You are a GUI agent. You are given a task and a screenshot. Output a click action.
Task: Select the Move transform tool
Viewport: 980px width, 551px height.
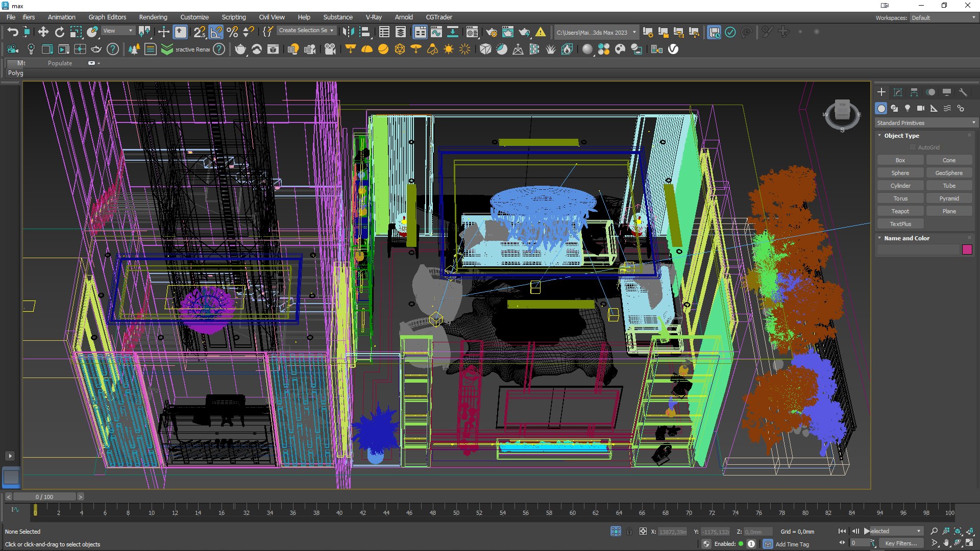(43, 32)
